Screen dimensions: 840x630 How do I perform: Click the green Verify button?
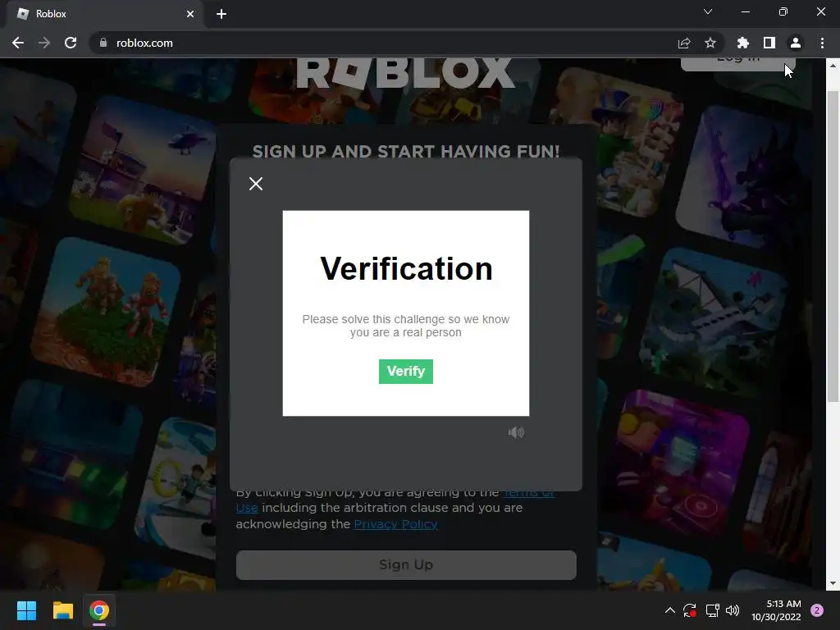(405, 372)
